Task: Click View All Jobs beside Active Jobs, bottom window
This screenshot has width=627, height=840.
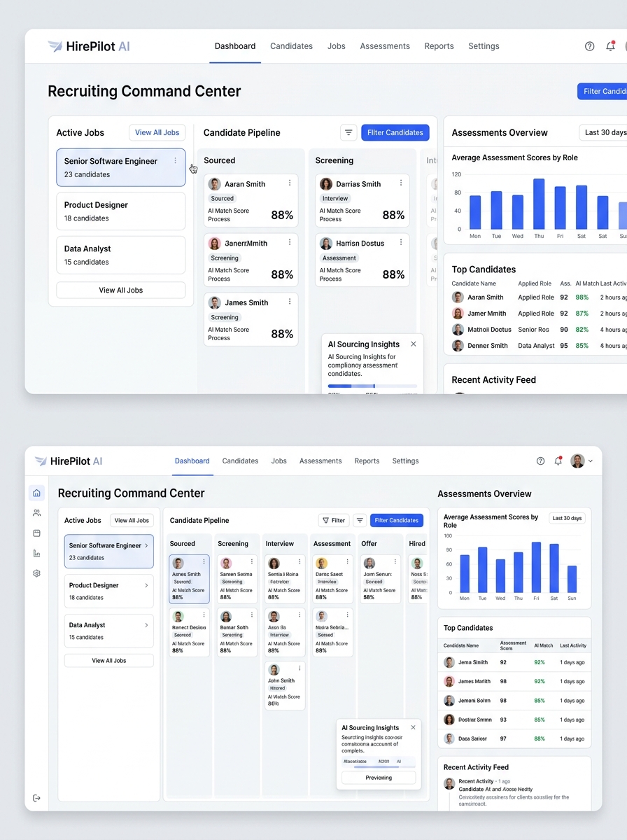Action: click(132, 520)
